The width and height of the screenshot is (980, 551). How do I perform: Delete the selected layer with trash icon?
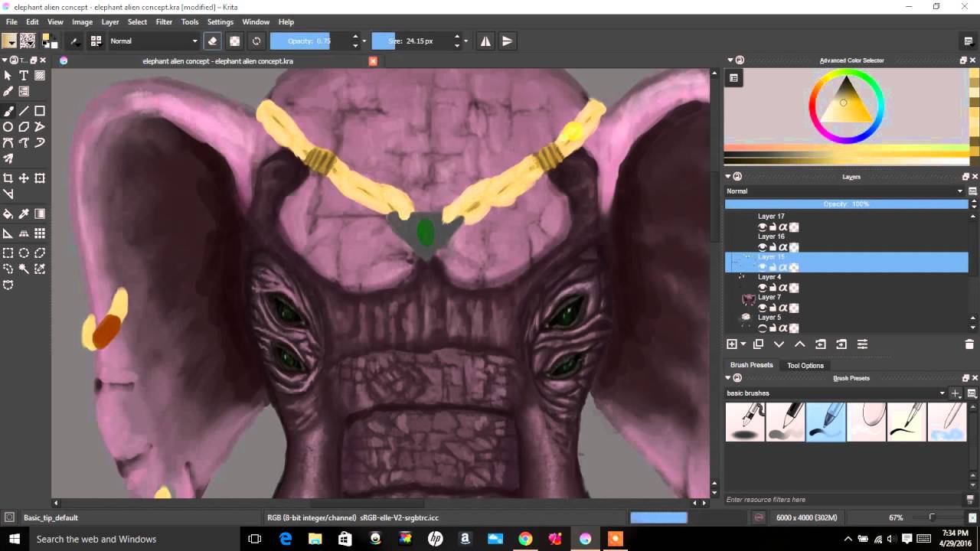coord(969,344)
